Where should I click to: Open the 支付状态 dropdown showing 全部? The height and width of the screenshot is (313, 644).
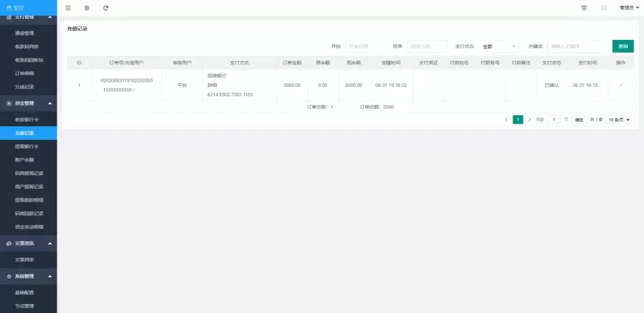coord(499,46)
